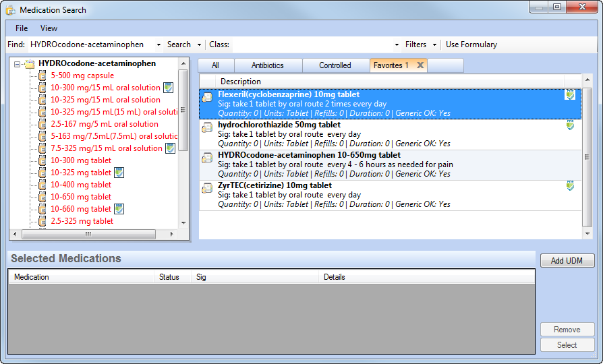Click the favorite icon beside Flexeril 10mg tablet
Screen dimensions: 603x364
pos(207,97)
